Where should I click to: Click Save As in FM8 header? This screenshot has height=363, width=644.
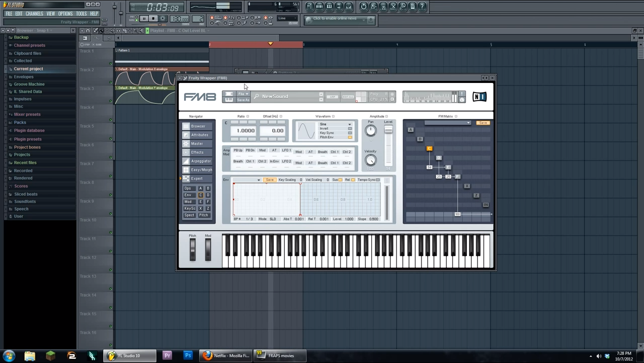pos(243,100)
